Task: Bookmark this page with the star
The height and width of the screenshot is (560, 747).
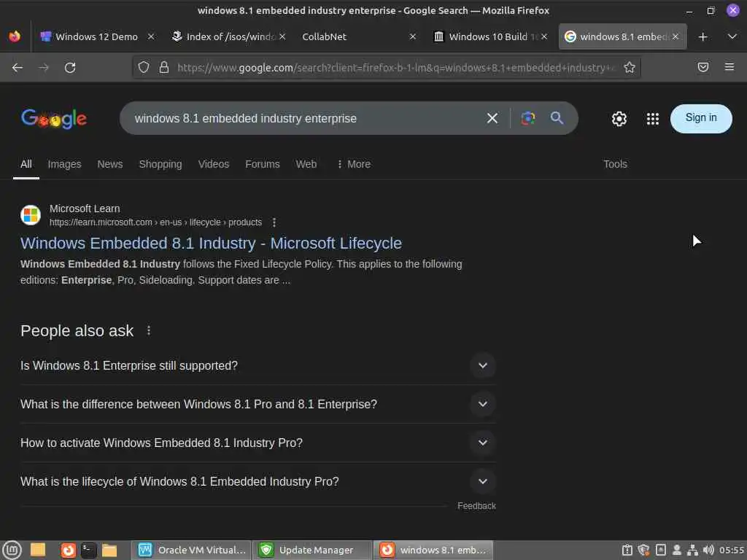Action: [630, 67]
